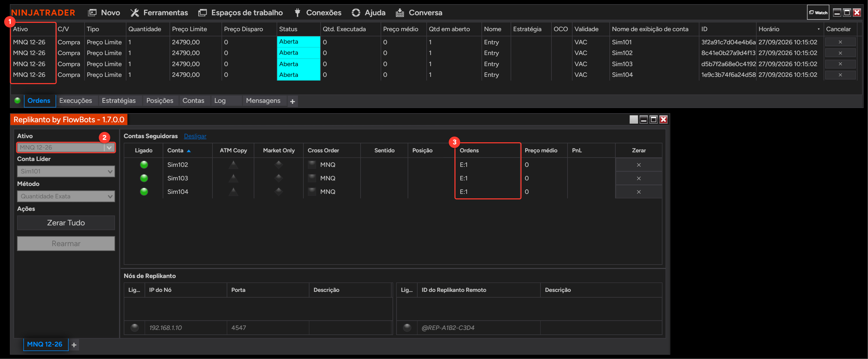Cancel the Sim104 order in orders grid

coord(840,75)
